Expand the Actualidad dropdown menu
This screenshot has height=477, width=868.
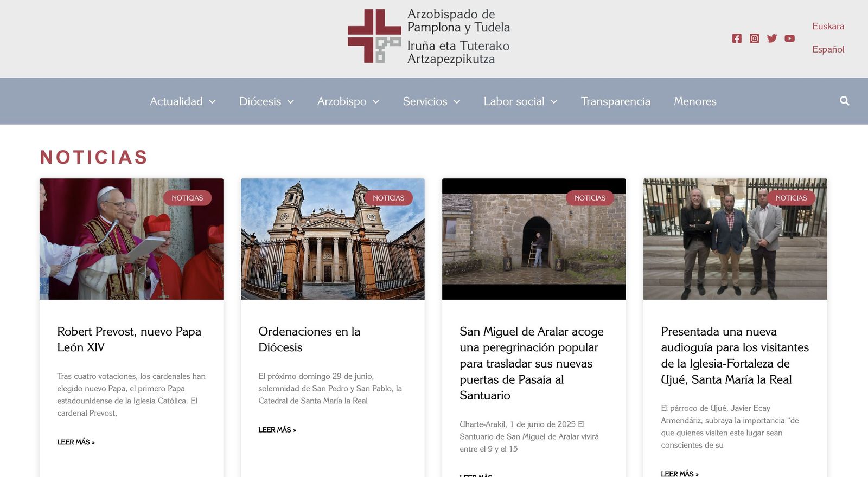(x=182, y=101)
